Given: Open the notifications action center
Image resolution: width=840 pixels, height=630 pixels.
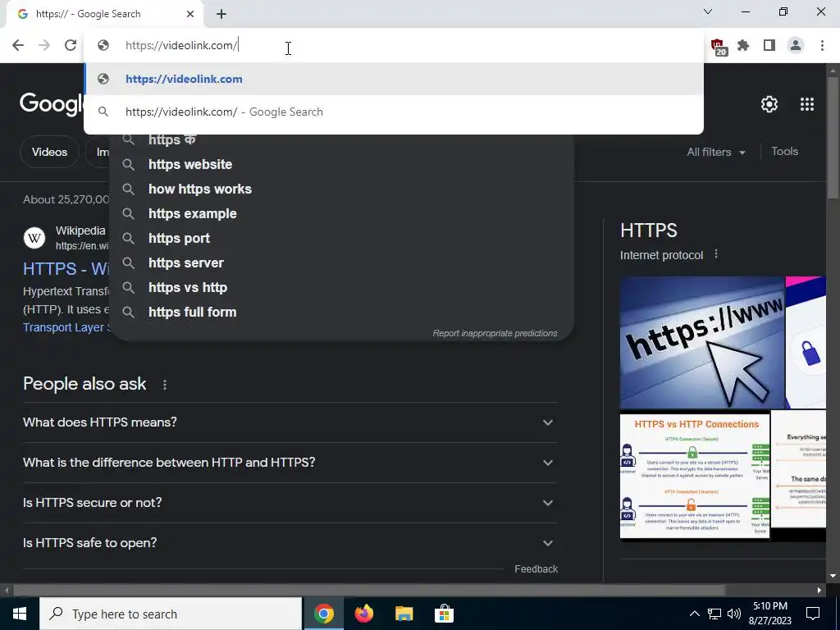Looking at the screenshot, I should (x=813, y=614).
